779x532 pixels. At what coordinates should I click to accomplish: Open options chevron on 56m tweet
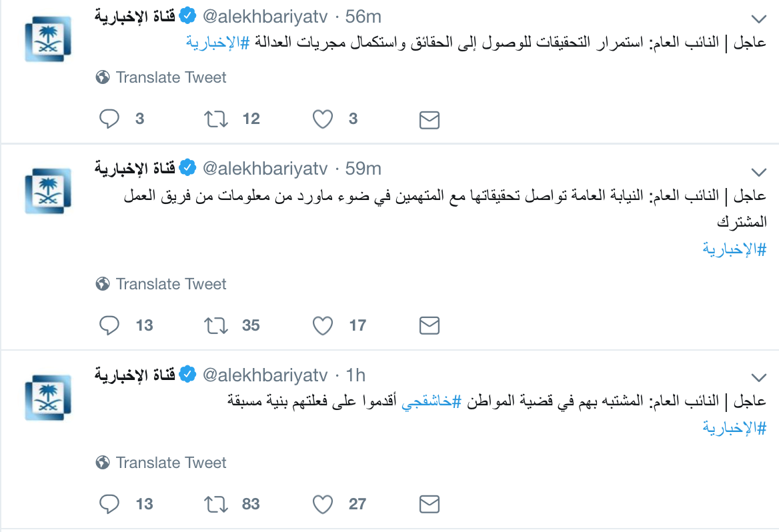point(758,19)
